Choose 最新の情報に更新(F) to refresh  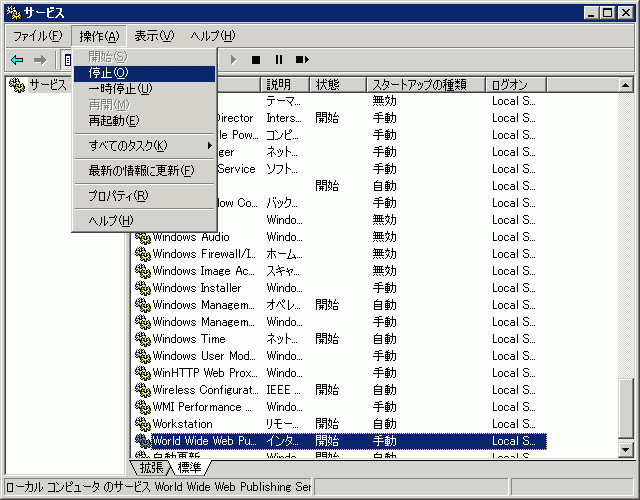pyautogui.click(x=144, y=171)
